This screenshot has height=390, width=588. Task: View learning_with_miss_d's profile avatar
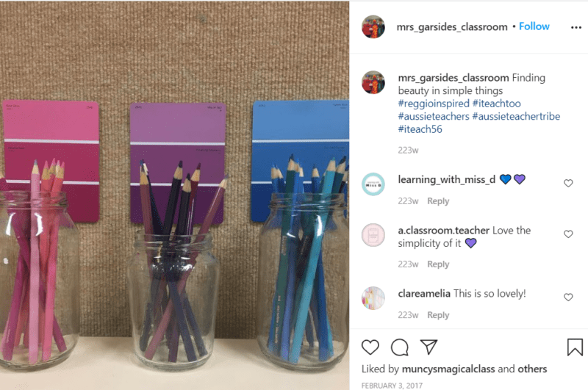coord(373,184)
